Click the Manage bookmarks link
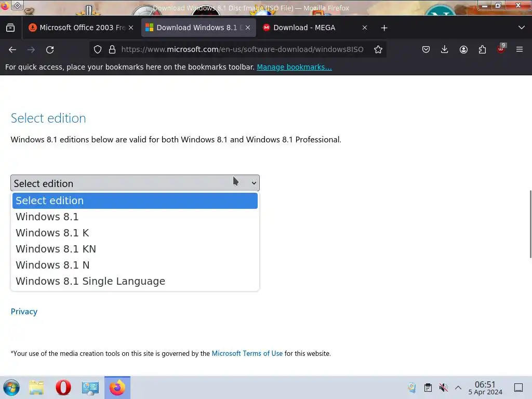The width and height of the screenshot is (532, 399). click(x=294, y=67)
